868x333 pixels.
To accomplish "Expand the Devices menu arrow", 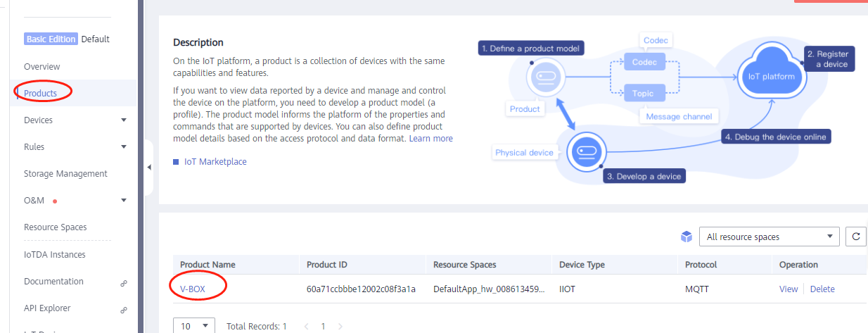I will 124,120.
